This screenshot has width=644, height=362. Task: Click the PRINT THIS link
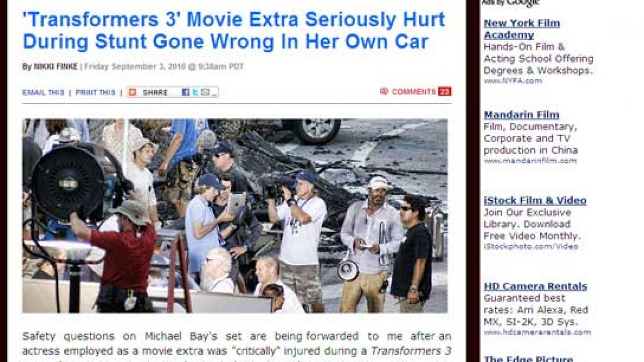click(95, 92)
